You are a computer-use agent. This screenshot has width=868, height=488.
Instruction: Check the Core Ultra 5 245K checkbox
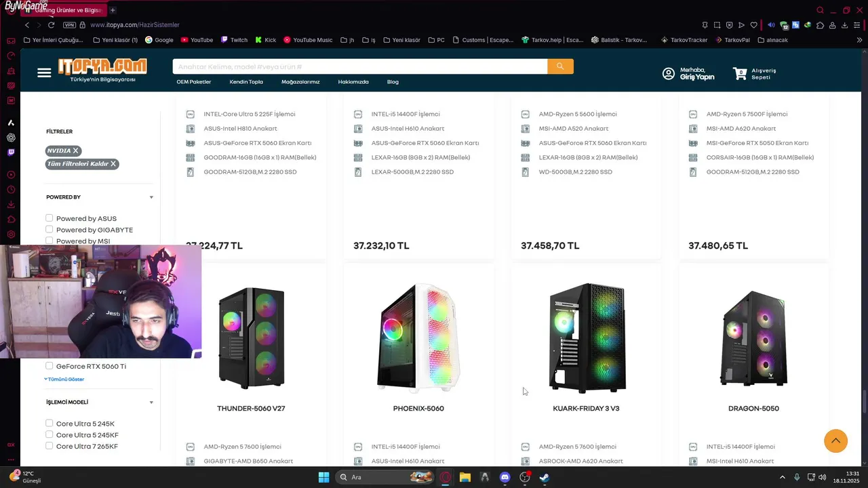click(x=49, y=424)
